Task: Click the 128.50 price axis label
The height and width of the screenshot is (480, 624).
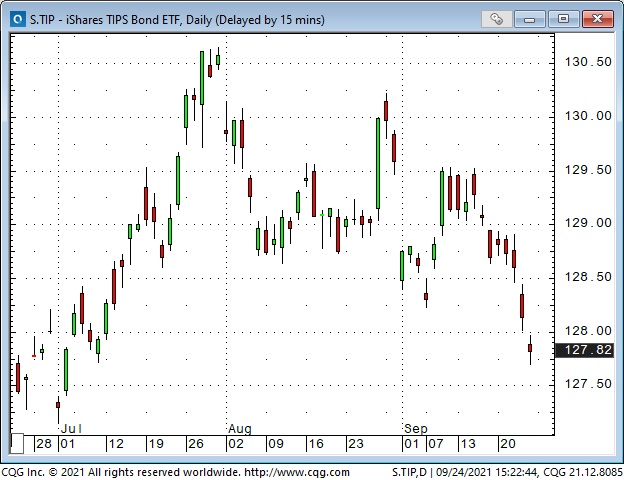Action: (588, 277)
